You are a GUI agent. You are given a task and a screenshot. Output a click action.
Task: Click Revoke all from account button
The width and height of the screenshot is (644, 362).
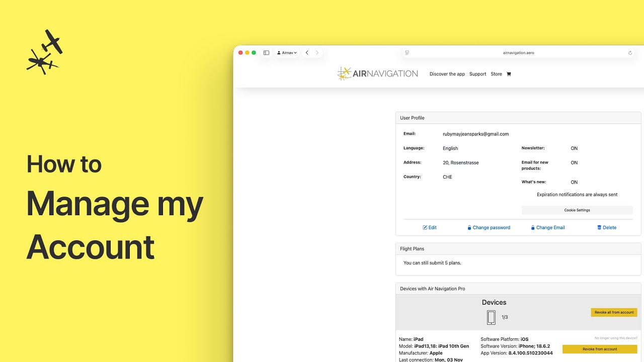[614, 312]
